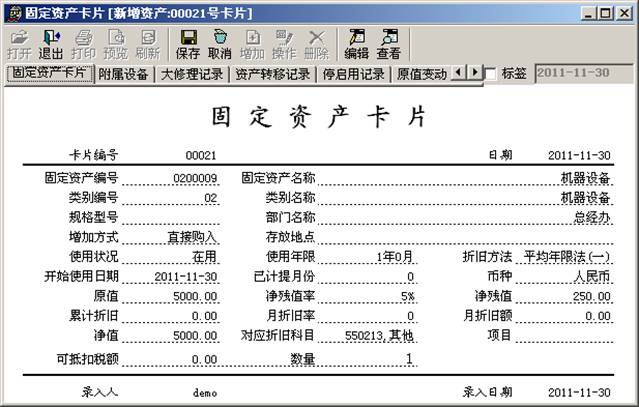
Task: Click the 刷新 (Refresh) toolbar icon
Action: 148,44
